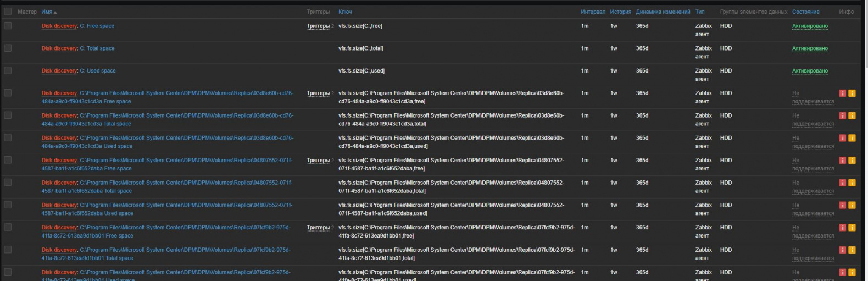Viewport: 868px width, 281px height.
Task: Tick checkbox for 03d8e60b Free space item
Action: tap(8, 93)
